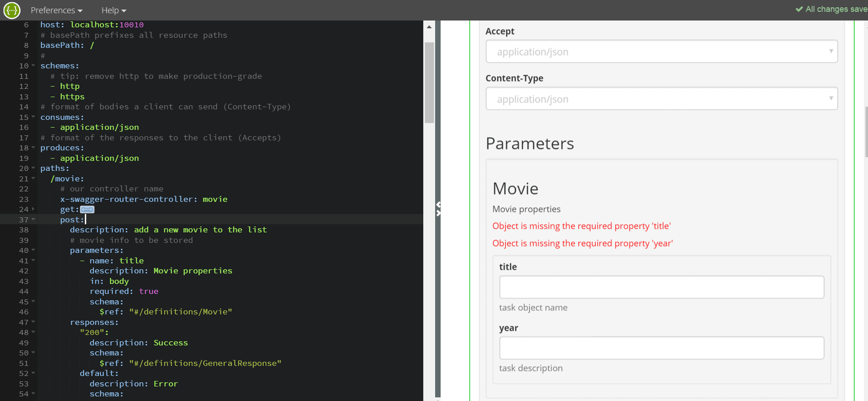
Task: Click the 'Movie properties' description in preview
Action: coord(526,209)
